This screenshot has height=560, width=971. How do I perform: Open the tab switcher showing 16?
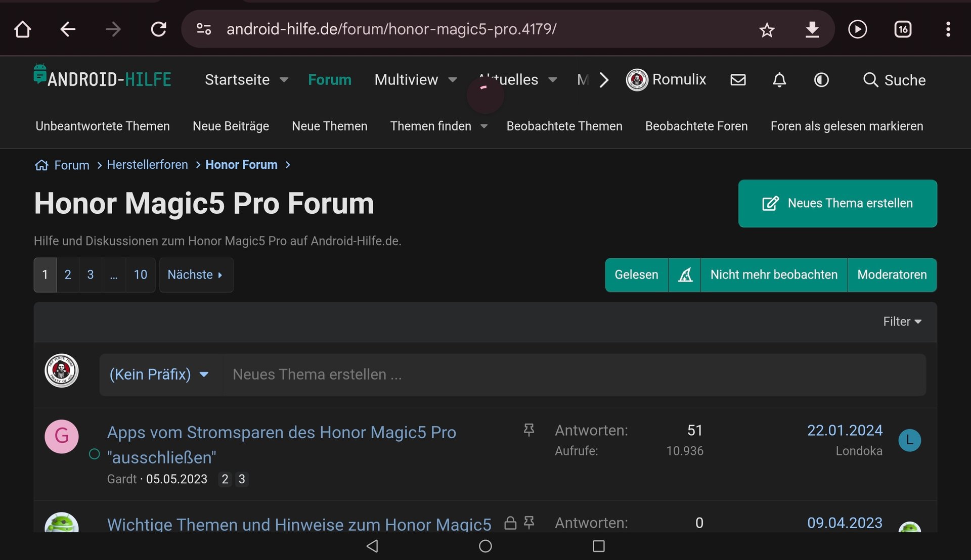tap(903, 29)
